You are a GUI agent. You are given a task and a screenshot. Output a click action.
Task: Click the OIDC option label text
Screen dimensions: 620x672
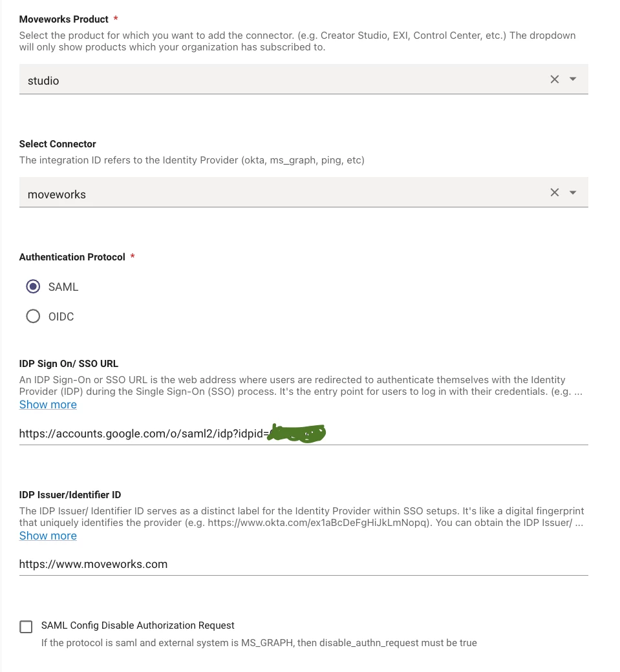[61, 317]
